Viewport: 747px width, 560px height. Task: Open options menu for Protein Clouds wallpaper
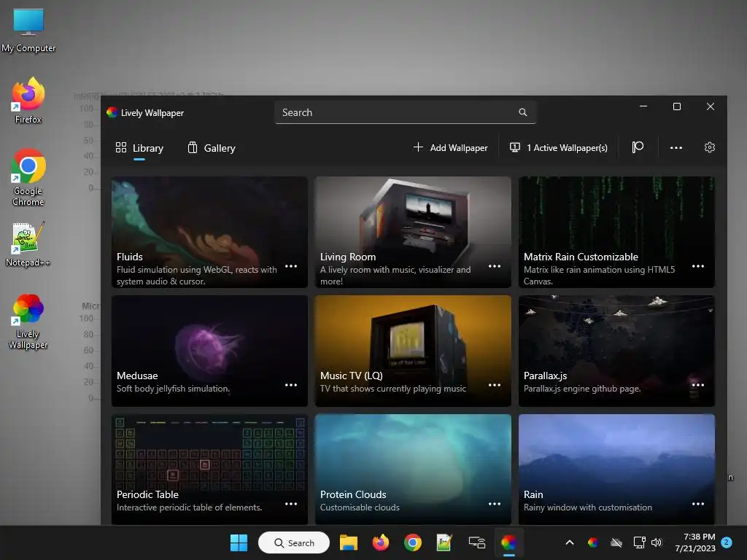[495, 504]
